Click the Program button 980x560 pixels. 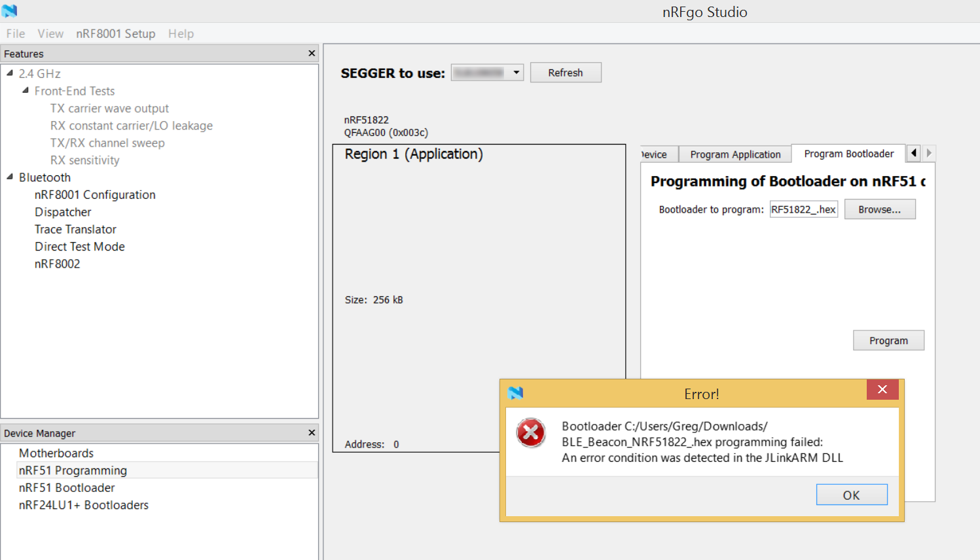pos(888,340)
